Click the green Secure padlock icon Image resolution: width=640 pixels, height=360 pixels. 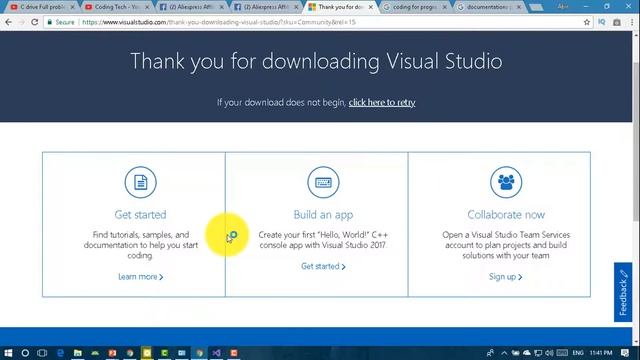50,22
